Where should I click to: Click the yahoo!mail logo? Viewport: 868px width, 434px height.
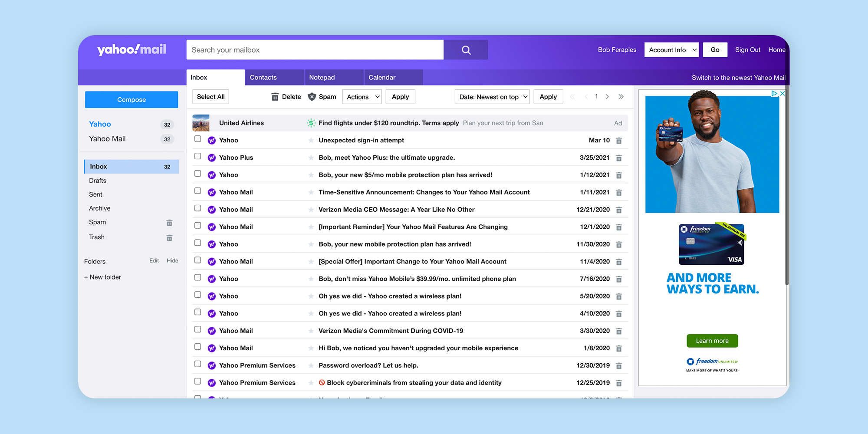[132, 49]
